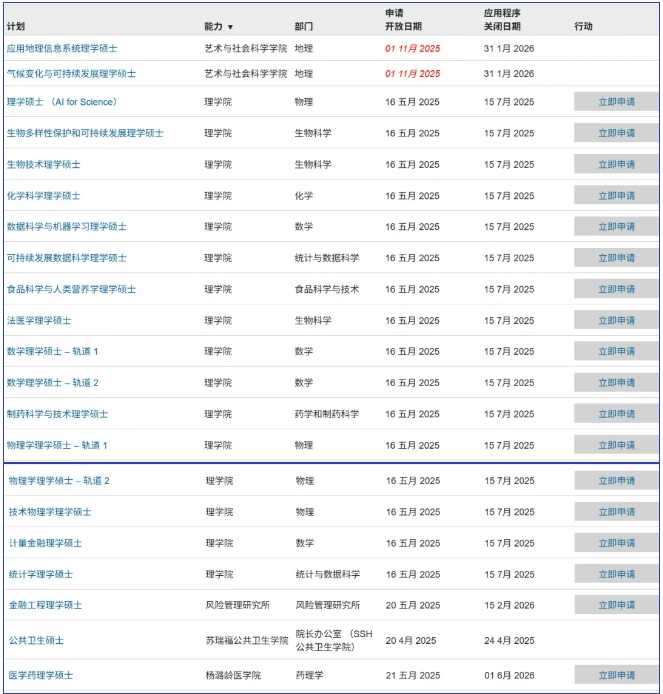Open 应用地理信息系统理学硕士 program link
Viewport: 663px width, 694px height.
pyautogui.click(x=62, y=47)
